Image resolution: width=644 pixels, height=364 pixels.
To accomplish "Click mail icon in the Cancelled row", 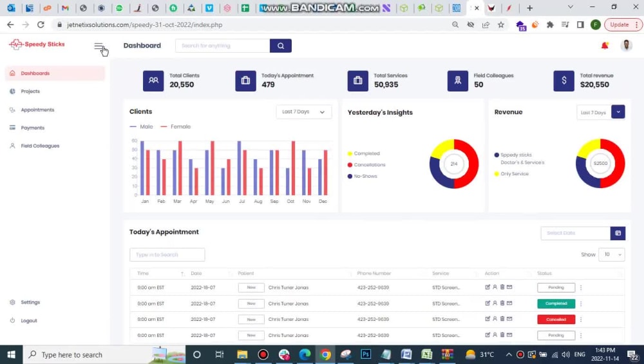I will 509,319.
